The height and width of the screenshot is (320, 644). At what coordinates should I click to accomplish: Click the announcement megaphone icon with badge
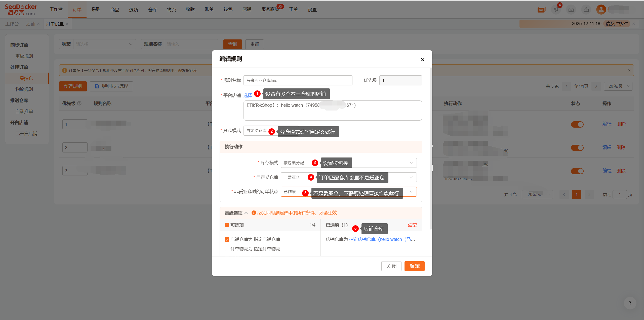(x=556, y=10)
